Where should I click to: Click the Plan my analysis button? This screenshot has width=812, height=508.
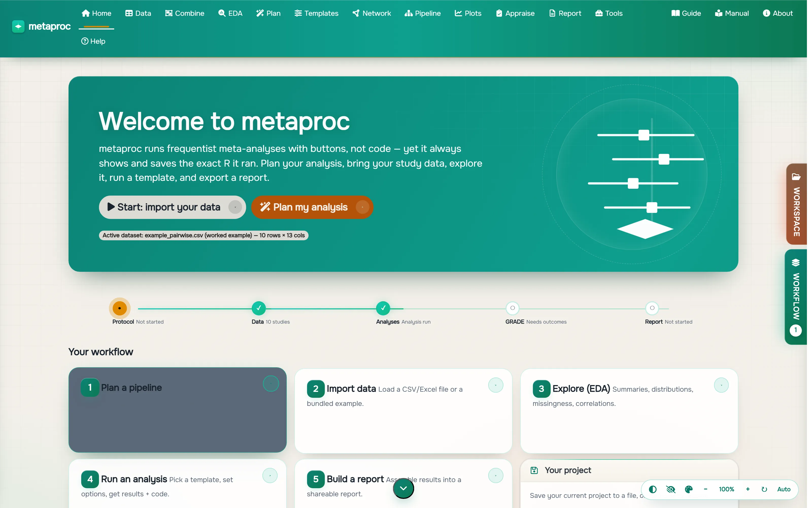pos(312,207)
